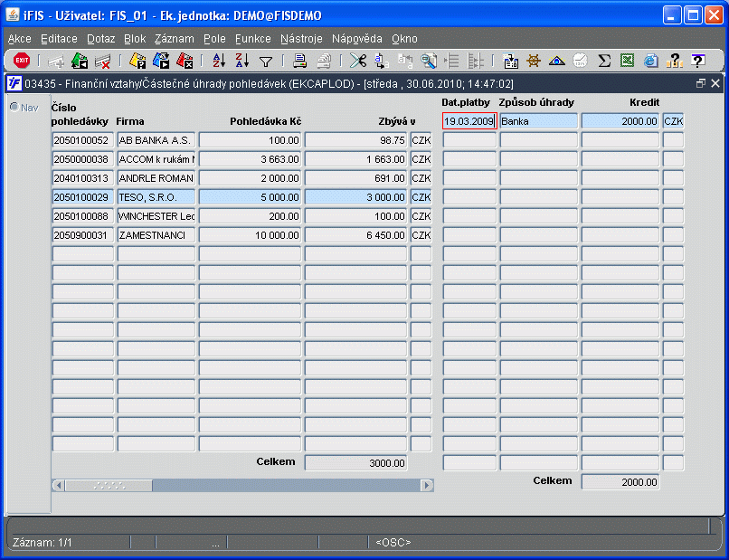
Task: Open the Okno menu
Action: (404, 39)
